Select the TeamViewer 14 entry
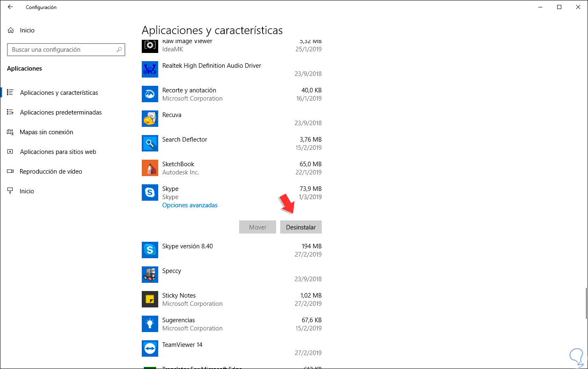588x369 pixels. [x=232, y=348]
